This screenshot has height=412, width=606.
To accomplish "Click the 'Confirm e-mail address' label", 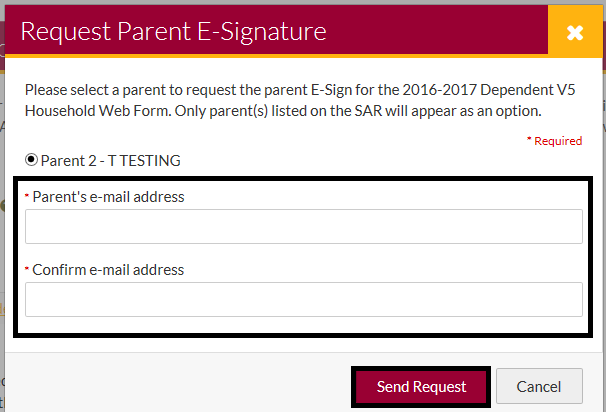I will [x=108, y=269].
